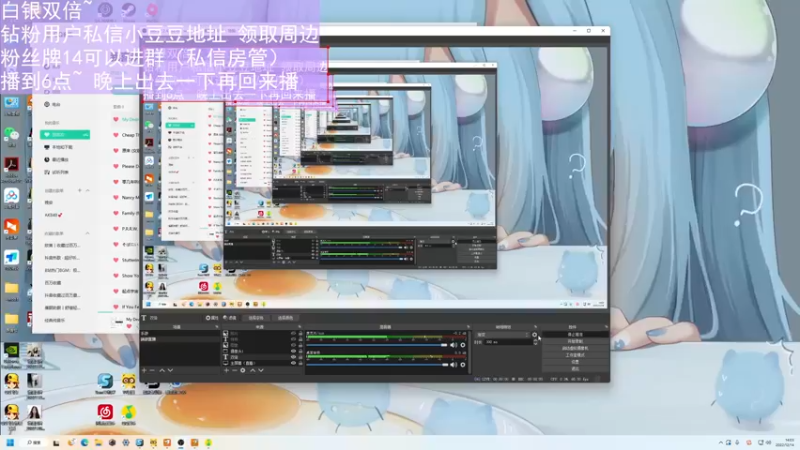
Task: Move selected source down in Sources list
Action: point(261,370)
